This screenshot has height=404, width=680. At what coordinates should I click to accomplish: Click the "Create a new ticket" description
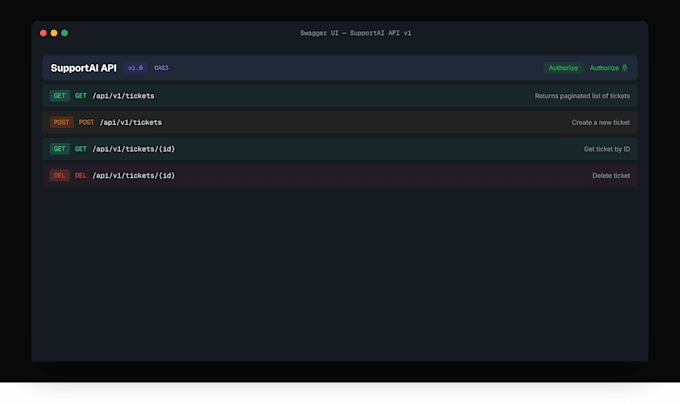coord(600,122)
